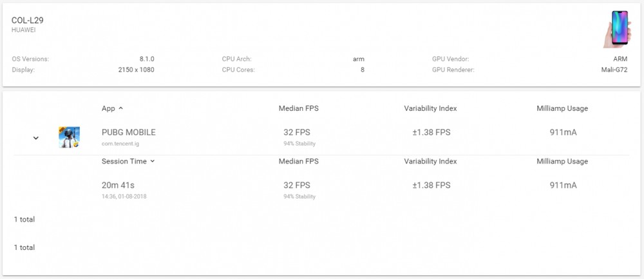Click the 32 FPS value in app row
This screenshot has height=279, width=644.
coord(296,132)
